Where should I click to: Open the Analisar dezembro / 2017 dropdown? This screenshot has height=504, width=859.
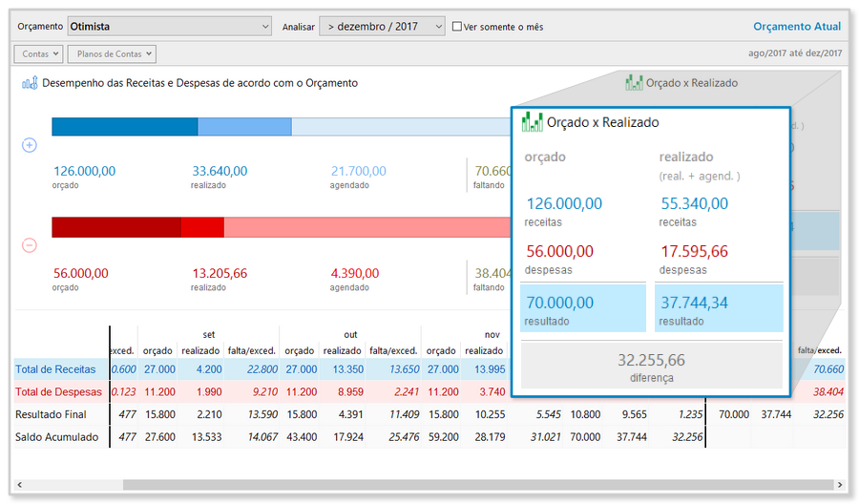(382, 27)
